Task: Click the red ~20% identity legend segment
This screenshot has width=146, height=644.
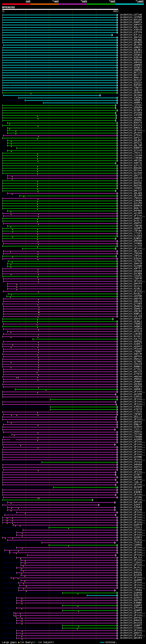Action: pyautogui.click(x=16, y=4)
